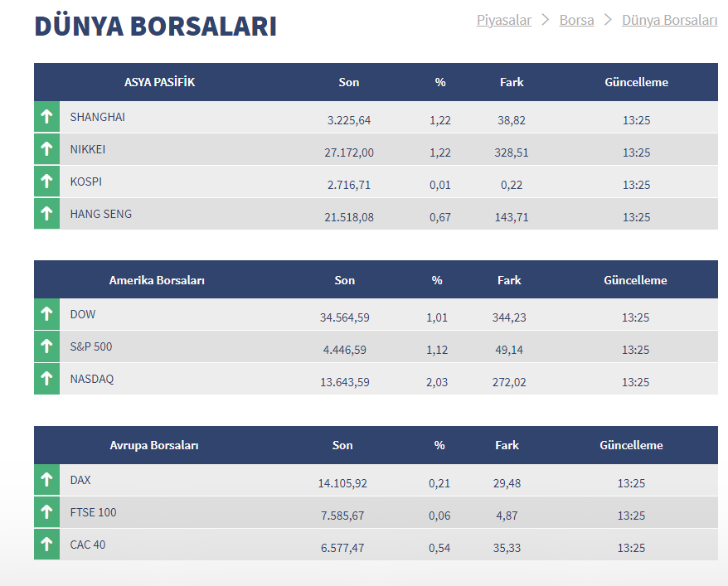This screenshot has height=586, width=728.
Task: Go to the Borsa breadcrumb link
Action: [576, 20]
